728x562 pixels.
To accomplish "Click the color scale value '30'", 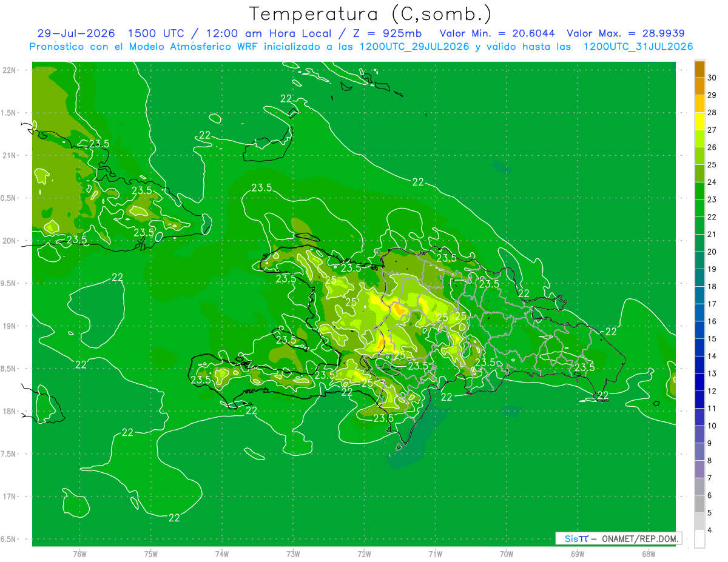I will pos(713,78).
